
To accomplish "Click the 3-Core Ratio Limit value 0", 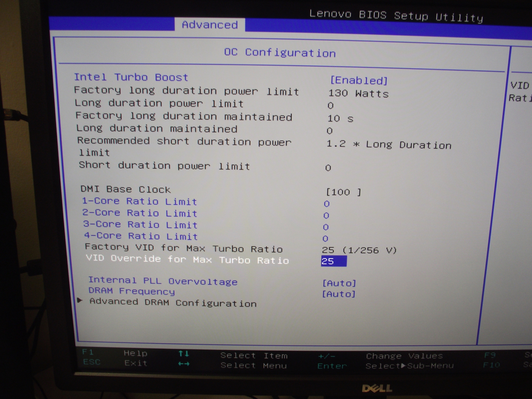I will 326,227.
